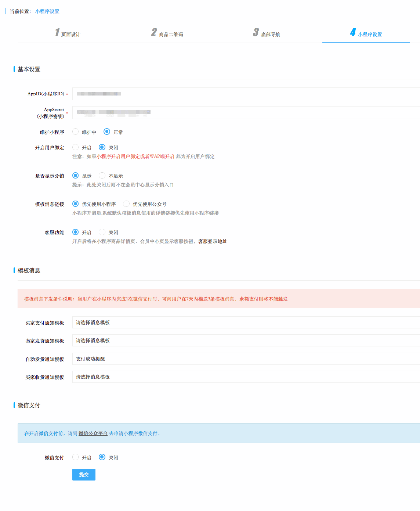Click the 小程序设置 breadcrumb link
The image size is (420, 511).
[47, 11]
